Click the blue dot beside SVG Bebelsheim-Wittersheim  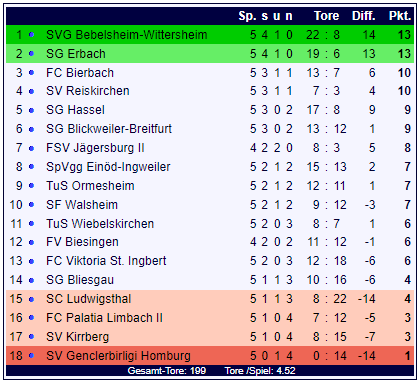click(x=31, y=34)
